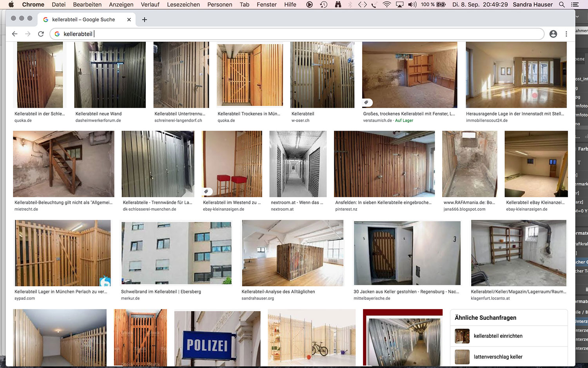Click the tag badge on the verstaumich.de image
The height and width of the screenshot is (368, 588).
click(366, 102)
